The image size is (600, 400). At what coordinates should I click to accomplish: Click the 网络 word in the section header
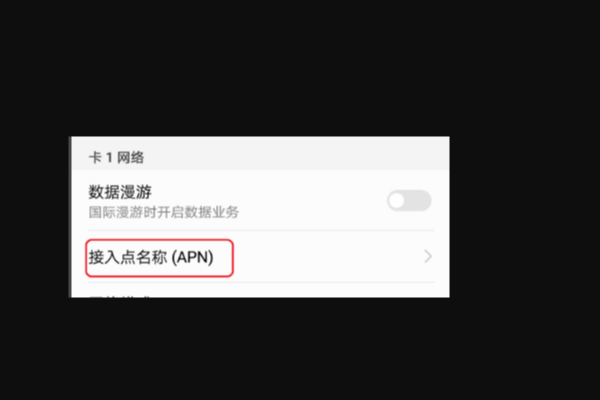[x=130, y=157]
